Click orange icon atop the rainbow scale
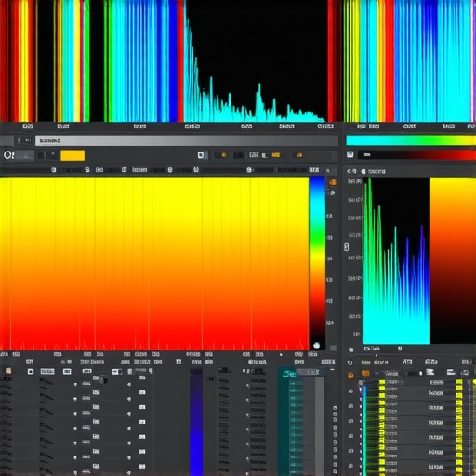Viewport: 476px width, 476px height. click(x=333, y=182)
